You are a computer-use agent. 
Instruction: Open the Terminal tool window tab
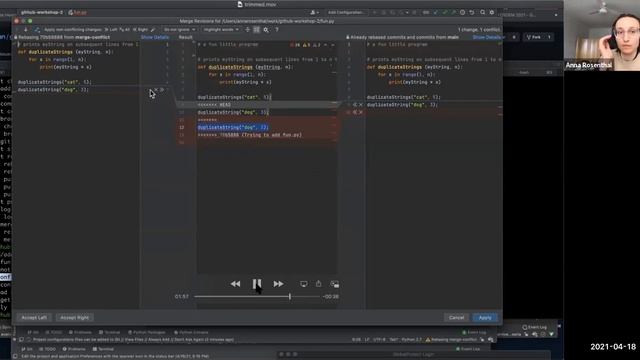[x=109, y=333]
